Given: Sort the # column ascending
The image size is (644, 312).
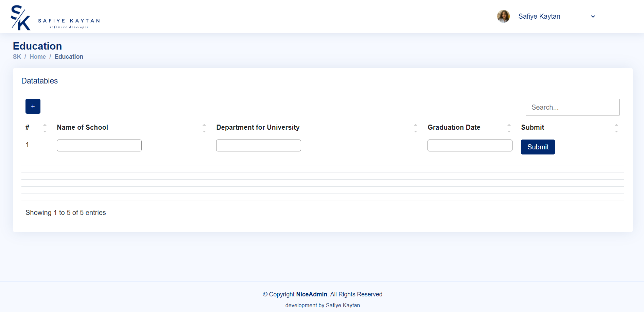Looking at the screenshot, I should point(45,125).
